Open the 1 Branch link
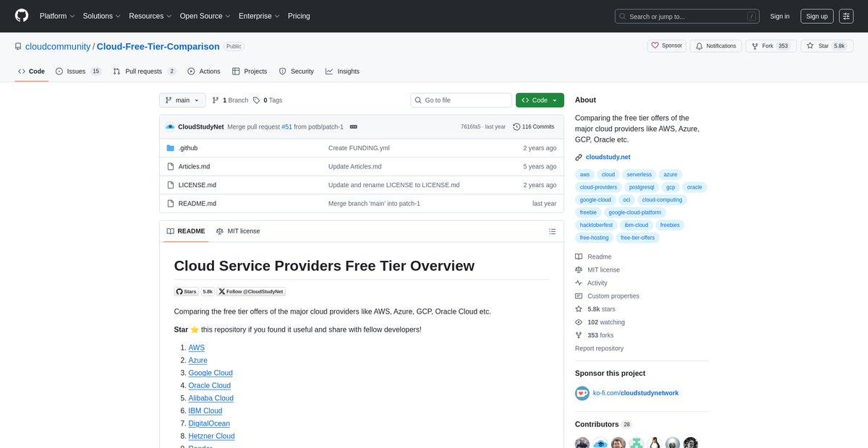Screen dimensions: 868x448 [230, 100]
